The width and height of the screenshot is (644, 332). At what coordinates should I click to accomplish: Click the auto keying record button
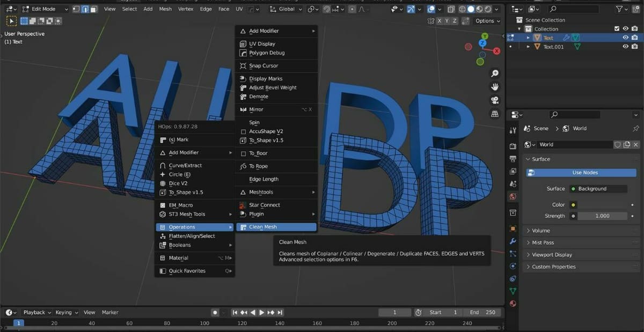pyautogui.click(x=215, y=312)
